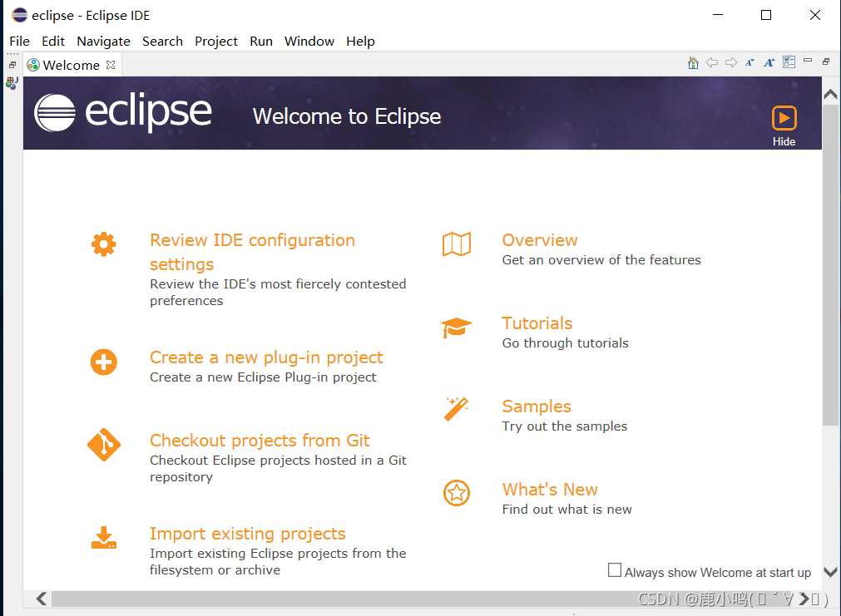Click the Welcome to Eclipse heading text
The image size is (841, 616).
point(347,116)
